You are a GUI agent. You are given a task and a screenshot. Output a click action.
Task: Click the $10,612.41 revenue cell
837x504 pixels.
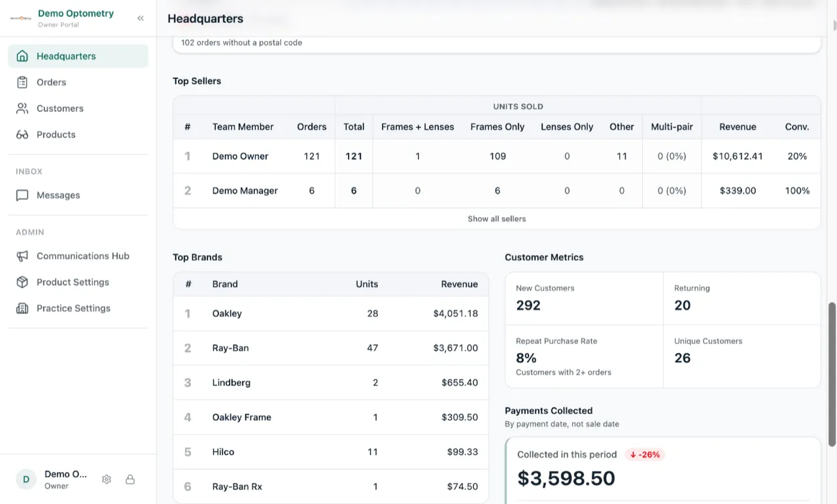[x=738, y=156]
